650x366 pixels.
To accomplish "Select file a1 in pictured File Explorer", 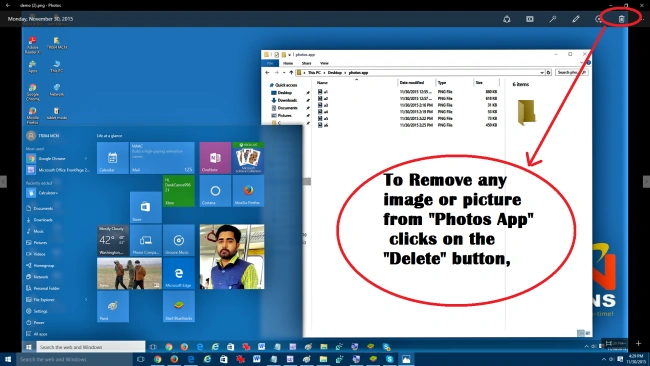I will pyautogui.click(x=323, y=92).
